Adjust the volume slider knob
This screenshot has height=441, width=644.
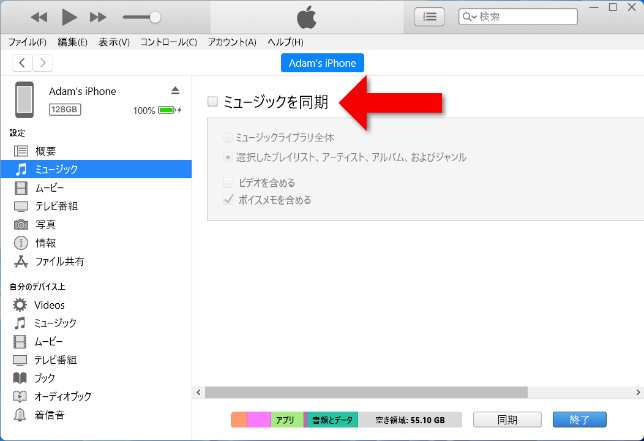click(155, 17)
